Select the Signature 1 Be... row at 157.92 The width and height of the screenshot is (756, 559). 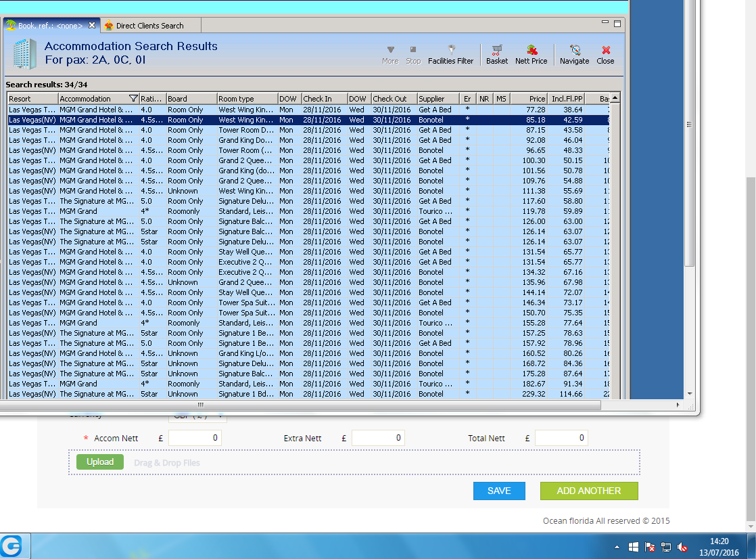click(308, 342)
